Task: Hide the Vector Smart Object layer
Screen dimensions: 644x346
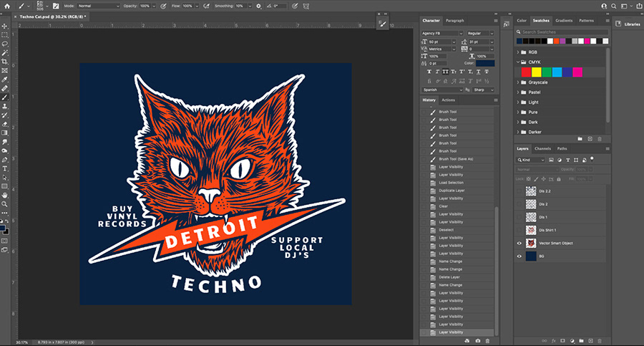Action: (519, 243)
